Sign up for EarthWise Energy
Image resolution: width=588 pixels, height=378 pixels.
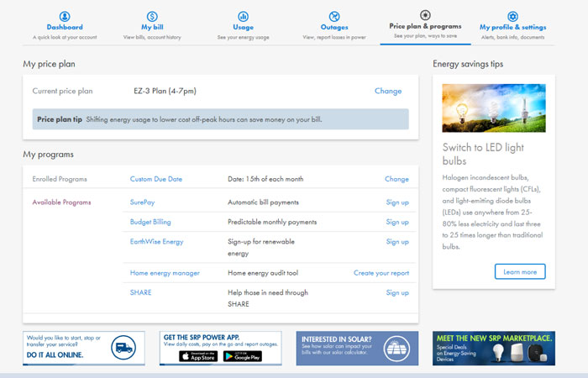point(397,242)
